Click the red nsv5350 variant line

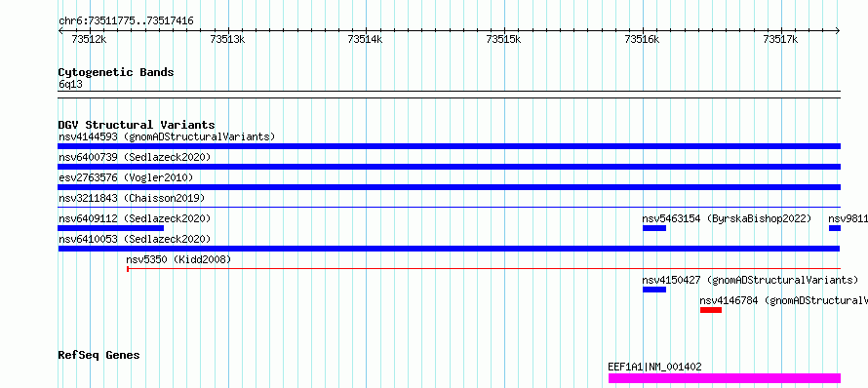tap(484, 269)
